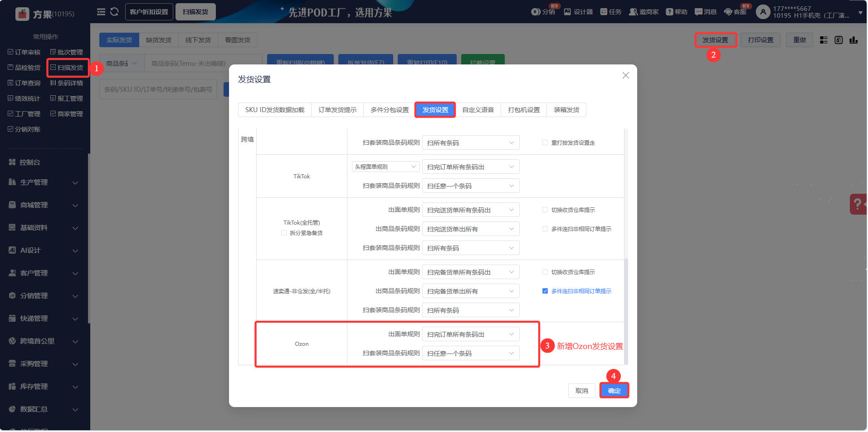Switch to 多件分包设置 tab

point(390,110)
